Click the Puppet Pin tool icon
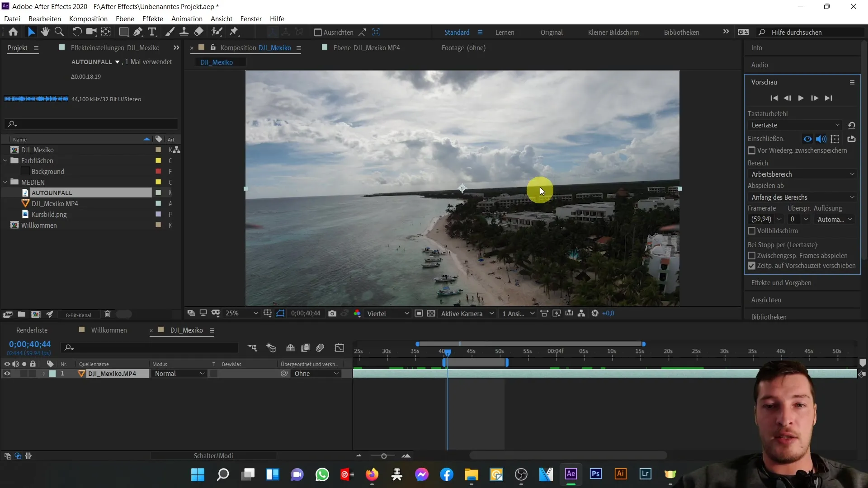The image size is (868, 488). [235, 32]
